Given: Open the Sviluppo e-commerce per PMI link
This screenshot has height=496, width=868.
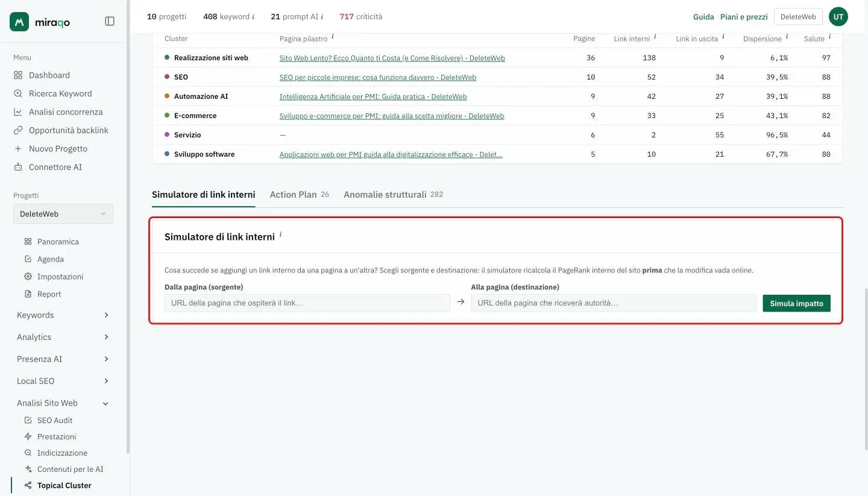Looking at the screenshot, I should pyautogui.click(x=392, y=116).
